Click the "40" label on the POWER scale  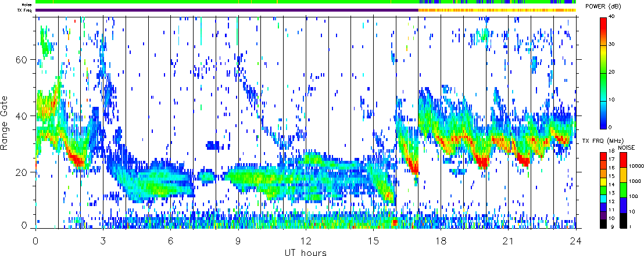[x=610, y=17]
